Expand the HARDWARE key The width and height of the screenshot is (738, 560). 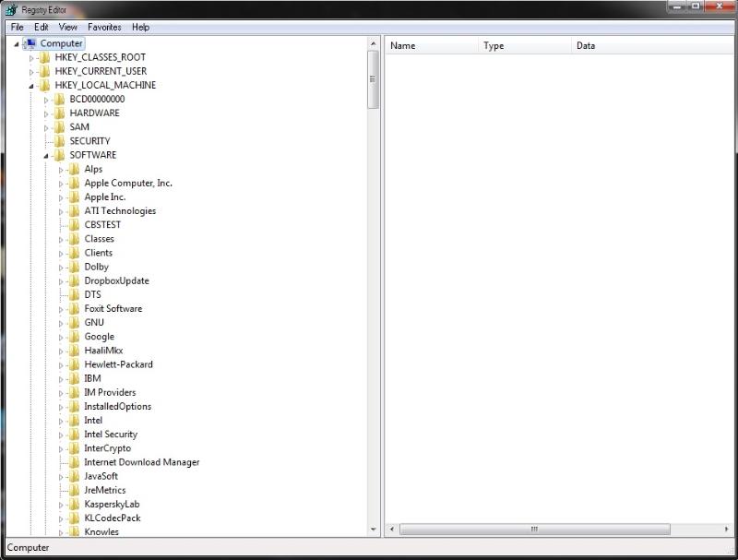pyautogui.click(x=46, y=113)
